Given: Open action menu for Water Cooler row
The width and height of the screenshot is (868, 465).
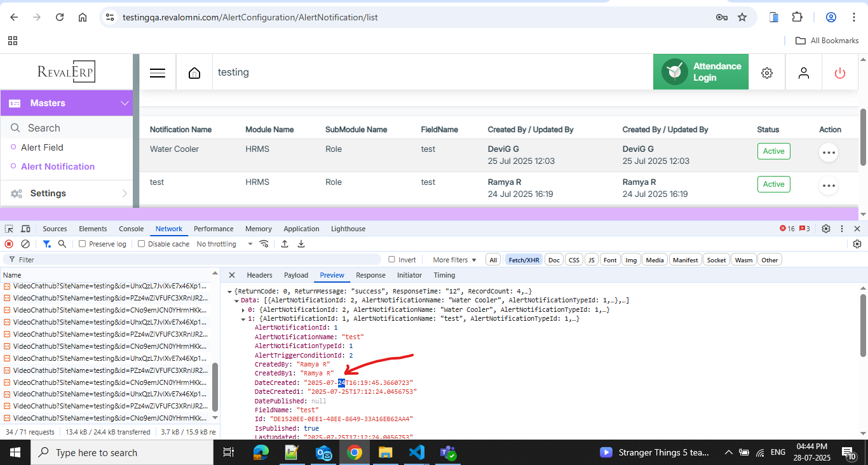Looking at the screenshot, I should [828, 152].
